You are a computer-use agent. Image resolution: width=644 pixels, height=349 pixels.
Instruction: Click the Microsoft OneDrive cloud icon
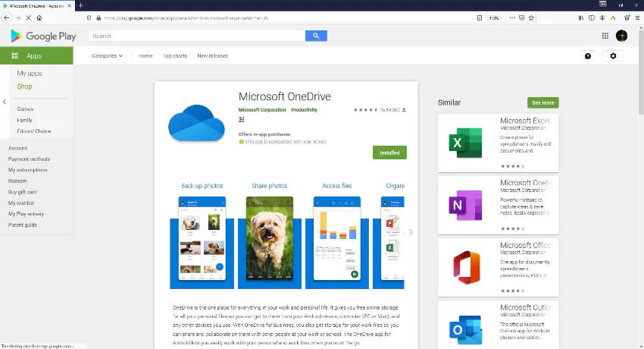[x=196, y=123]
